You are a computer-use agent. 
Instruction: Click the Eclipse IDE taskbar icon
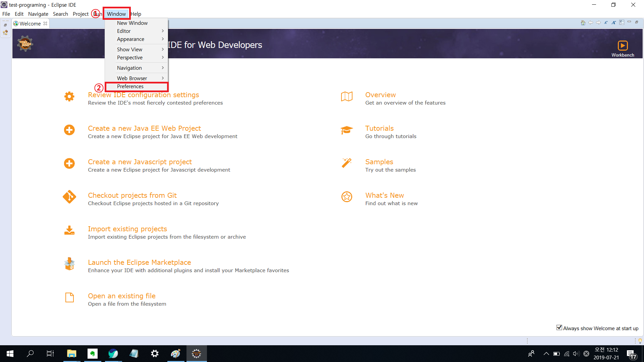point(197,354)
